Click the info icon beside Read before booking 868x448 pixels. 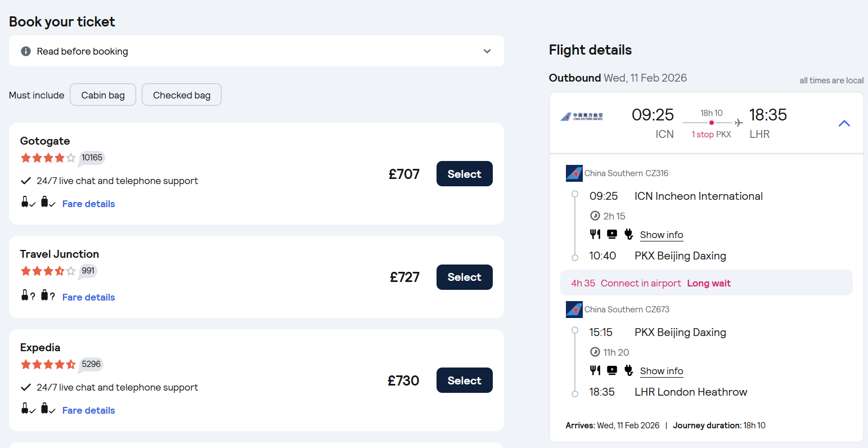point(25,51)
